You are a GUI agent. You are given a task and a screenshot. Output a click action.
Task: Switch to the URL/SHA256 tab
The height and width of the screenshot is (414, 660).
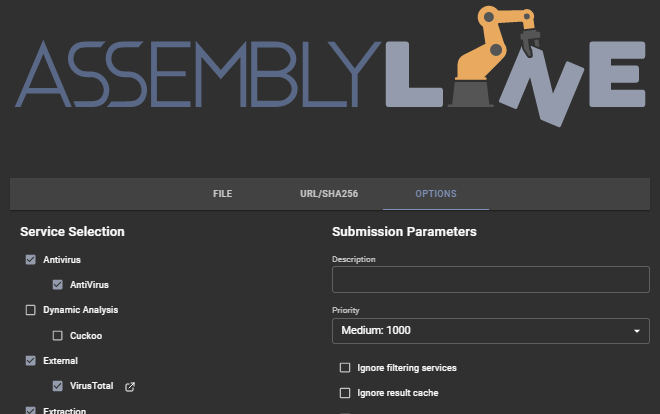[x=329, y=194]
